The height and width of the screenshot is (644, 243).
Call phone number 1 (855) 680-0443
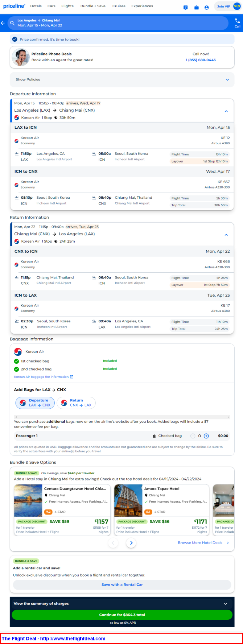click(201, 60)
